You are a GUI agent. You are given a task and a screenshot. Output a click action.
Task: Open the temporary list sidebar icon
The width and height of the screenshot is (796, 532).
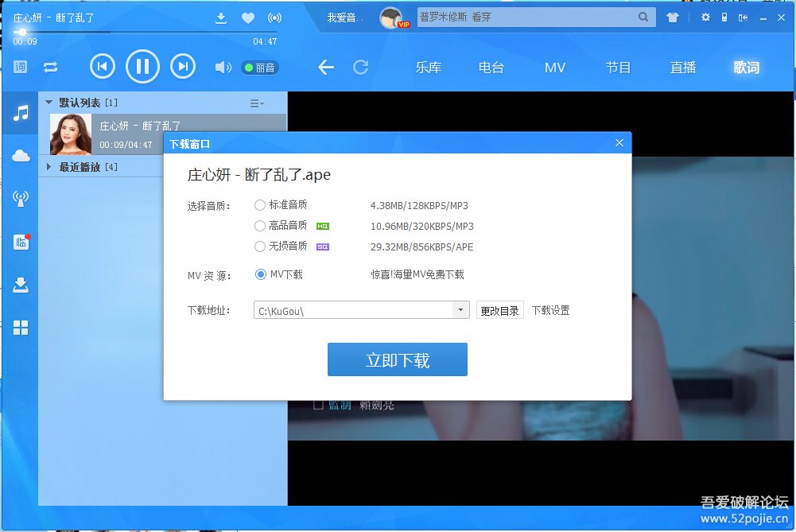(x=21, y=242)
